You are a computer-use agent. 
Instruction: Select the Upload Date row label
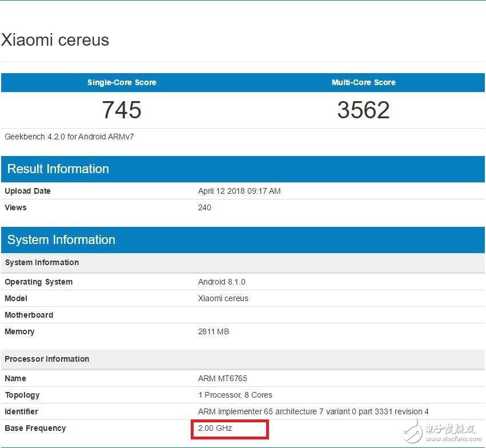[27, 191]
